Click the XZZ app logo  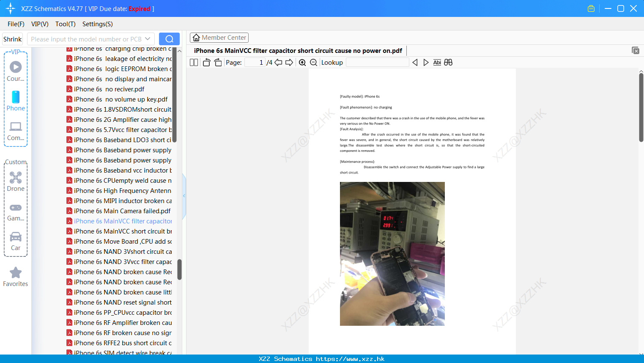coord(11,8)
